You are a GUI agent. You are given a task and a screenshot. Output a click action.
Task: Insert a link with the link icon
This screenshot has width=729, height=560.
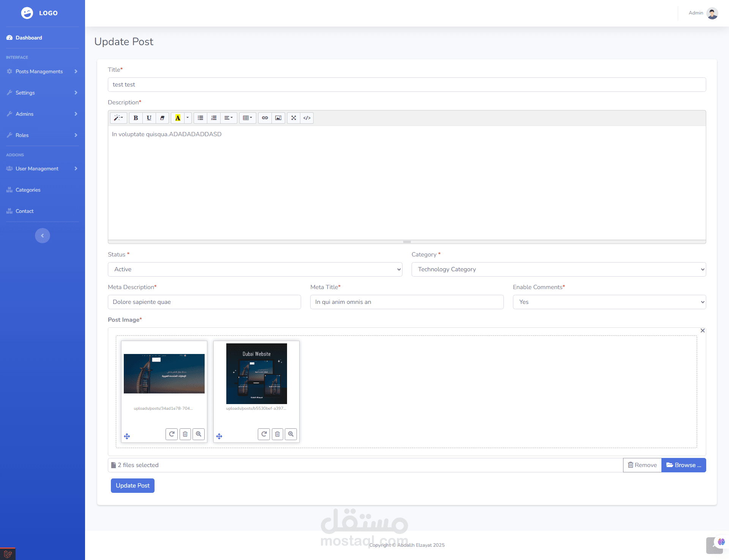coord(265,118)
